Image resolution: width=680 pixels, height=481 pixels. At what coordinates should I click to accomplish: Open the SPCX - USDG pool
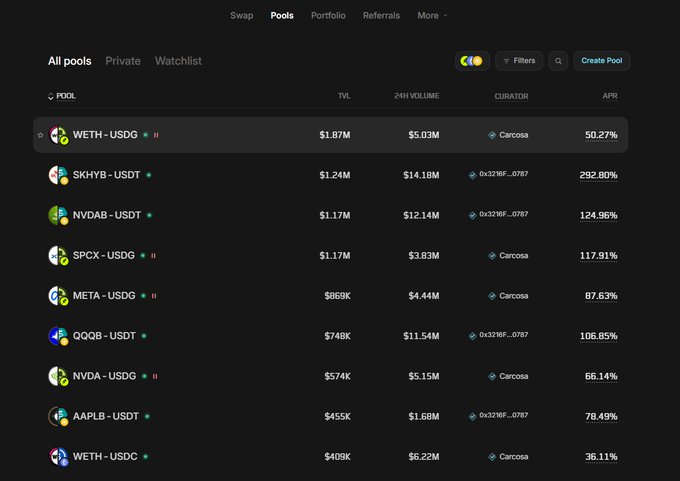point(330,255)
